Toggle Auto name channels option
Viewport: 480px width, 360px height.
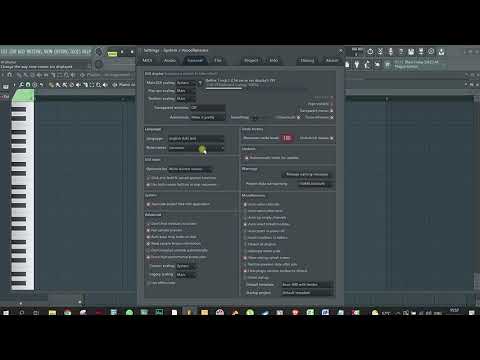245,204
